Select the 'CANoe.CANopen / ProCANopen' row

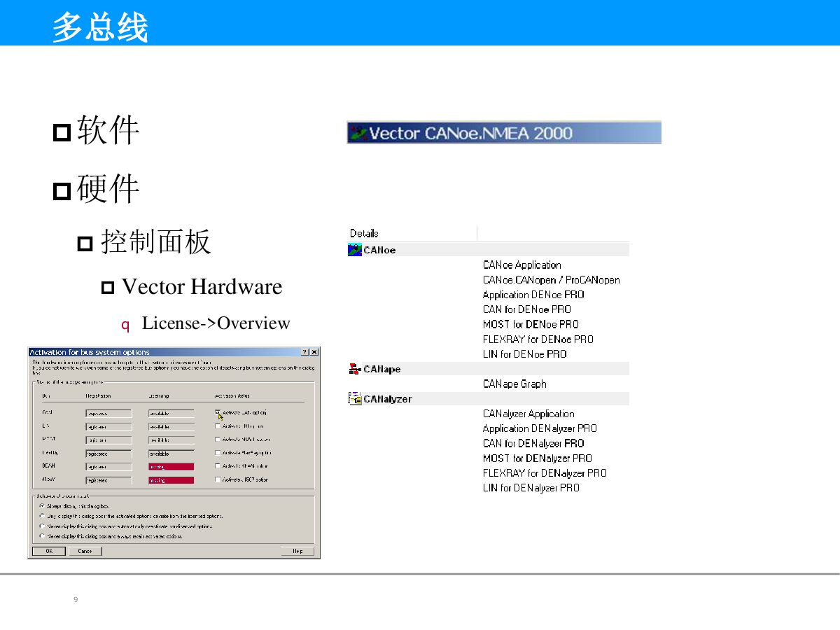[552, 279]
